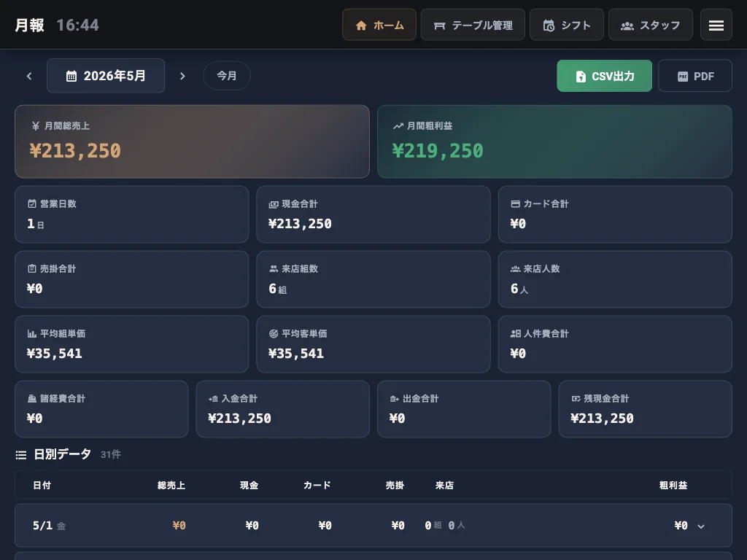Click the cash icon for 現金合計
The image size is (747, 560).
pos(274,204)
